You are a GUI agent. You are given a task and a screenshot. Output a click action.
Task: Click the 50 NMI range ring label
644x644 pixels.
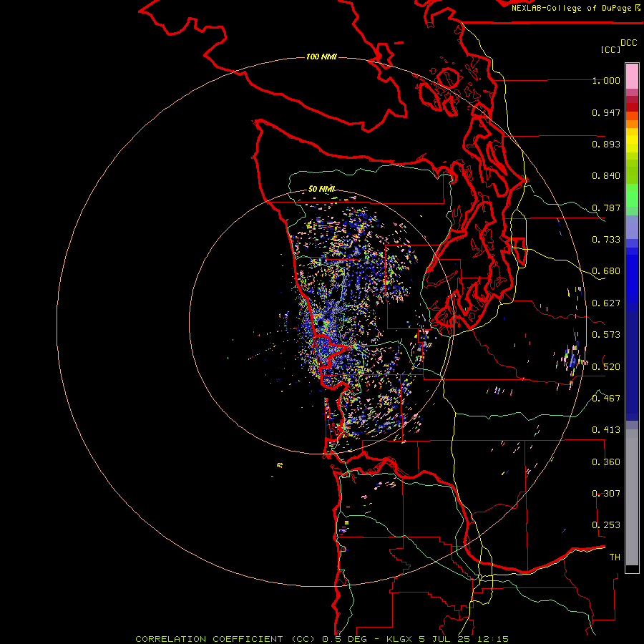pyautogui.click(x=321, y=189)
